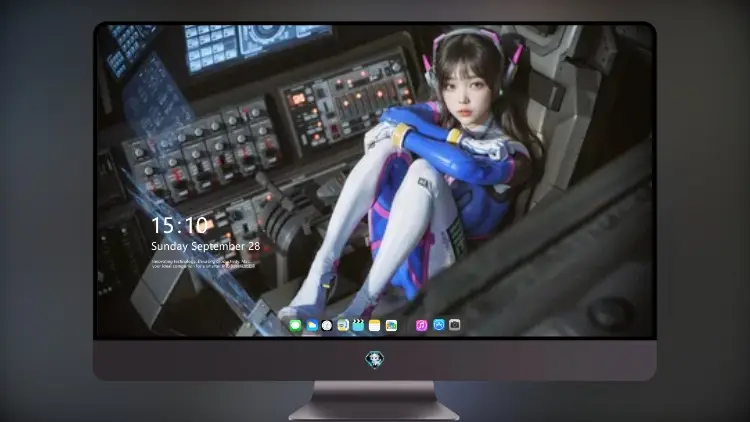Image resolution: width=750 pixels, height=422 pixels.
Task: Open the picture gallery dock icon
Action: click(x=391, y=326)
